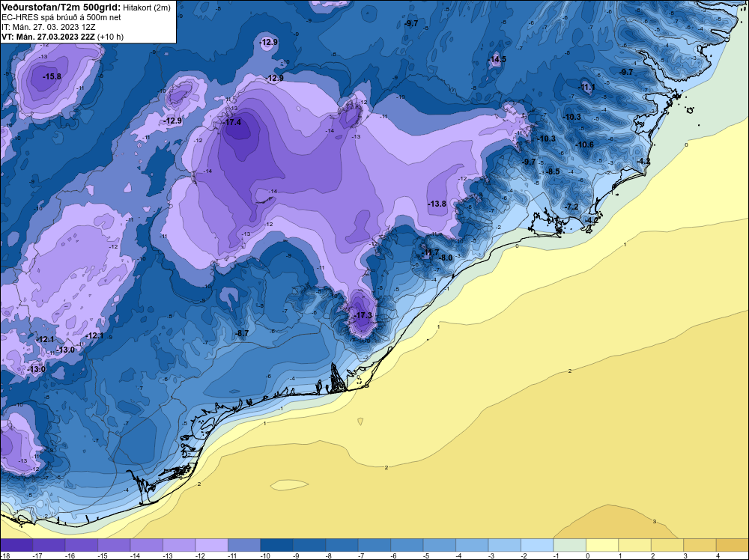Click the '-13' label on the color scale

click(x=167, y=556)
